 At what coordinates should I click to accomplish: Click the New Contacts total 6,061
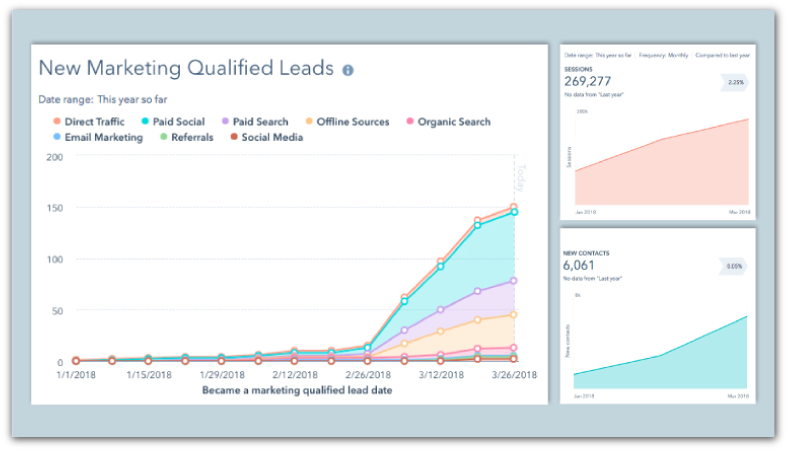pos(578,265)
